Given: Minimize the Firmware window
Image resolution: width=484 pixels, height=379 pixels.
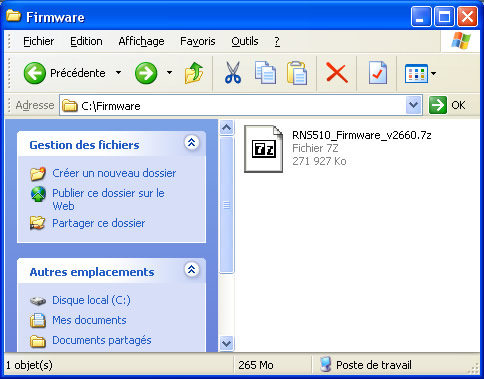Looking at the screenshot, I should 421,16.
